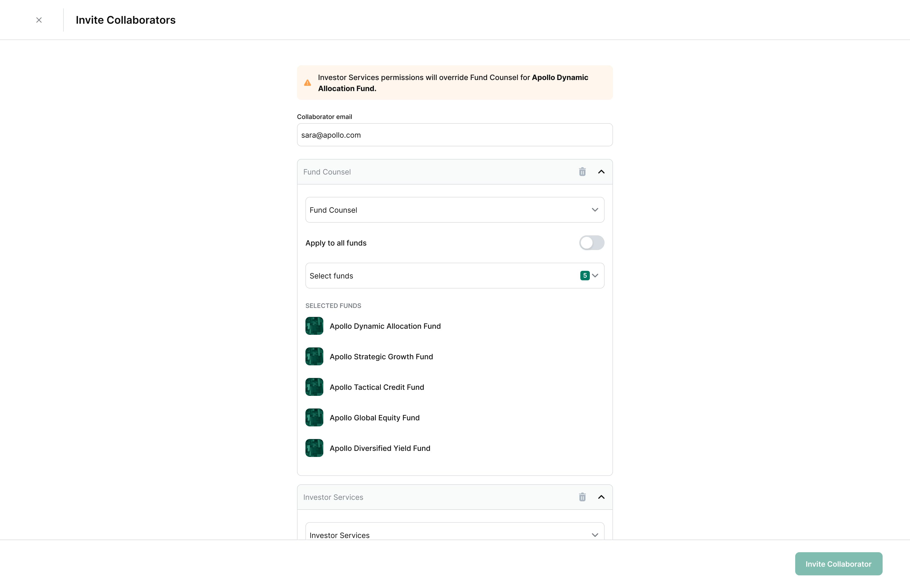Click the 'Apply to all funds' label
Screen dimensions: 910x588
tap(336, 243)
